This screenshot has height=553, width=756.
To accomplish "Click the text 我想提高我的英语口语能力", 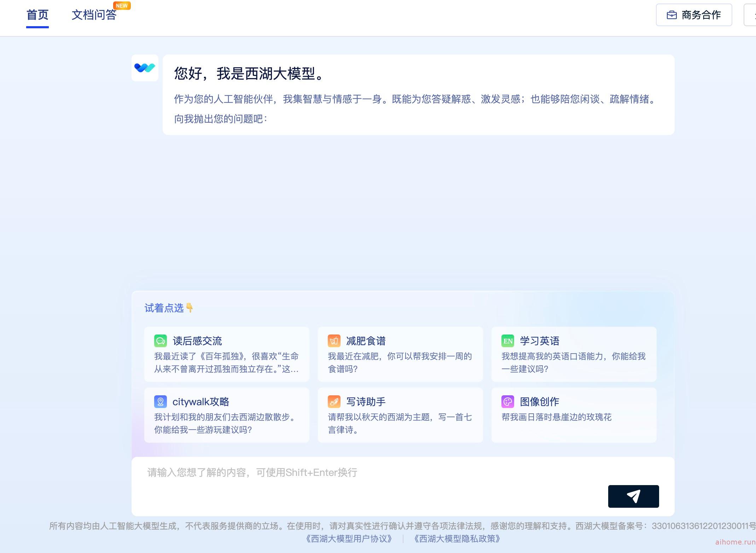I will tap(552, 356).
